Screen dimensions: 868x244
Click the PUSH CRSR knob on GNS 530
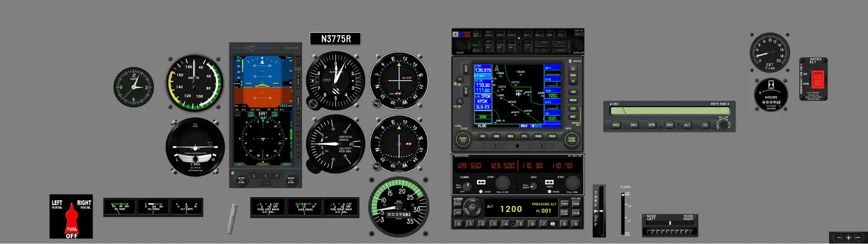pos(571,140)
